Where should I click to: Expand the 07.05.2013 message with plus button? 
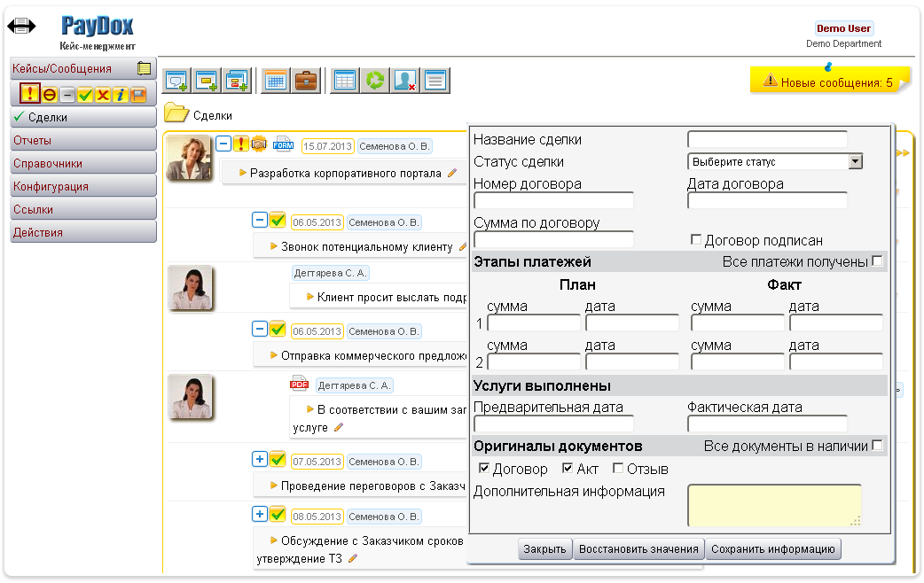click(x=259, y=460)
